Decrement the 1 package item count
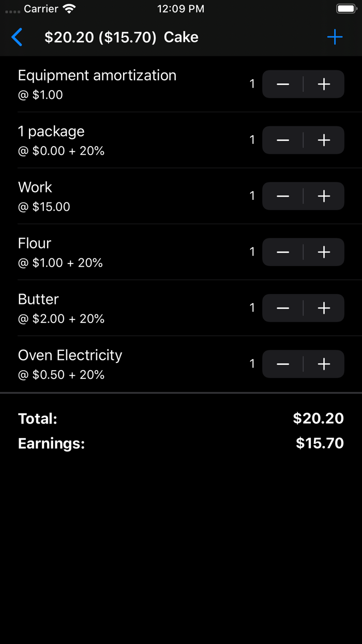 [x=283, y=140]
